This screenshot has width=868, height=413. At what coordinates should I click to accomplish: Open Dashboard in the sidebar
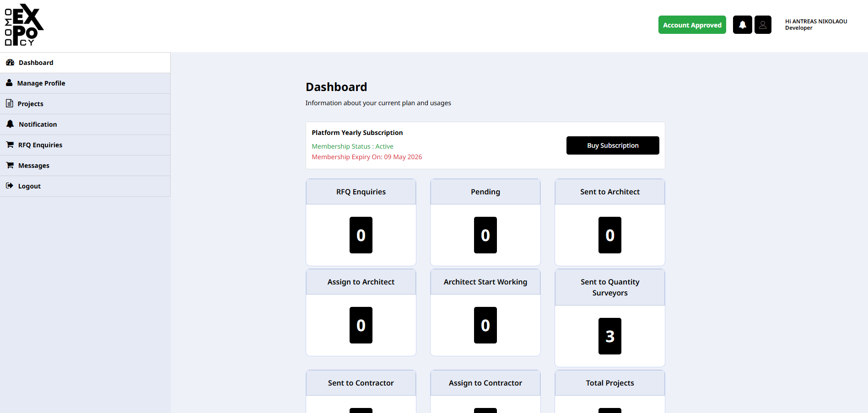tap(85, 63)
